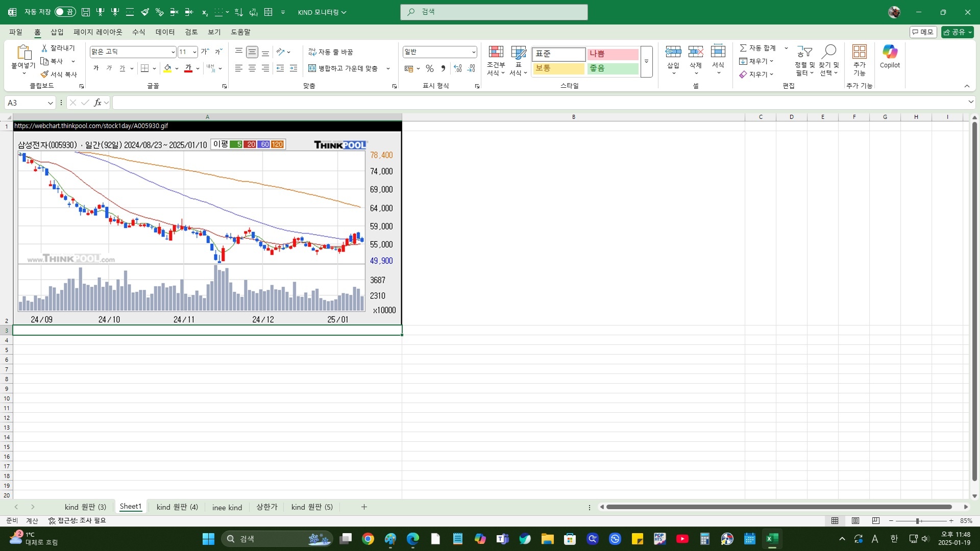This screenshot has width=980, height=551.
Task: Select the 나쁨 (Bad) cell style
Action: 613,54
